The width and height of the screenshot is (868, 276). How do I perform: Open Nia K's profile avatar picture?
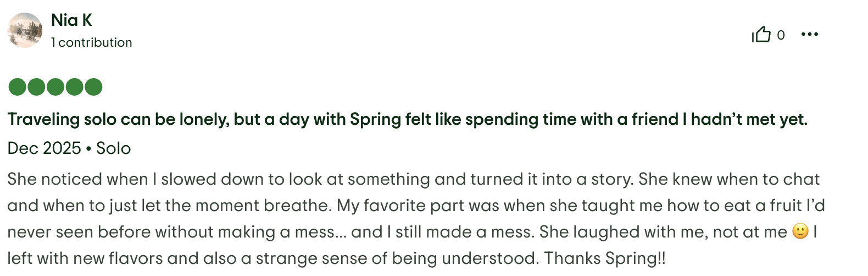point(25,30)
